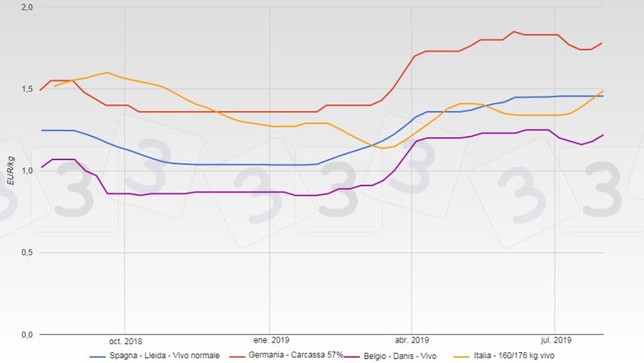Click the 1,5 y-axis value
Image resolution: width=644 pixels, height=363 pixels.
[x=27, y=89]
